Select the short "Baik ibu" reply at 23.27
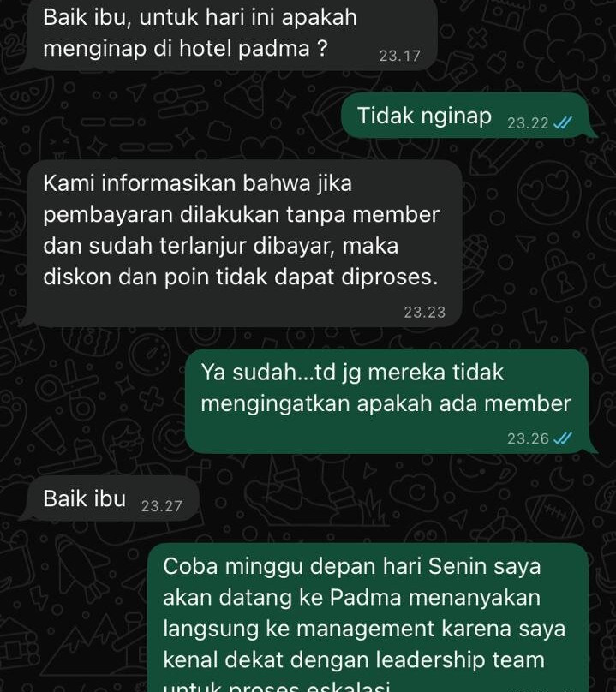 (x=111, y=498)
